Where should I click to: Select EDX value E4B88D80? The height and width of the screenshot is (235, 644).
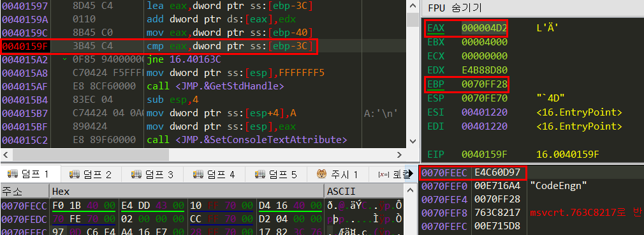(x=484, y=70)
